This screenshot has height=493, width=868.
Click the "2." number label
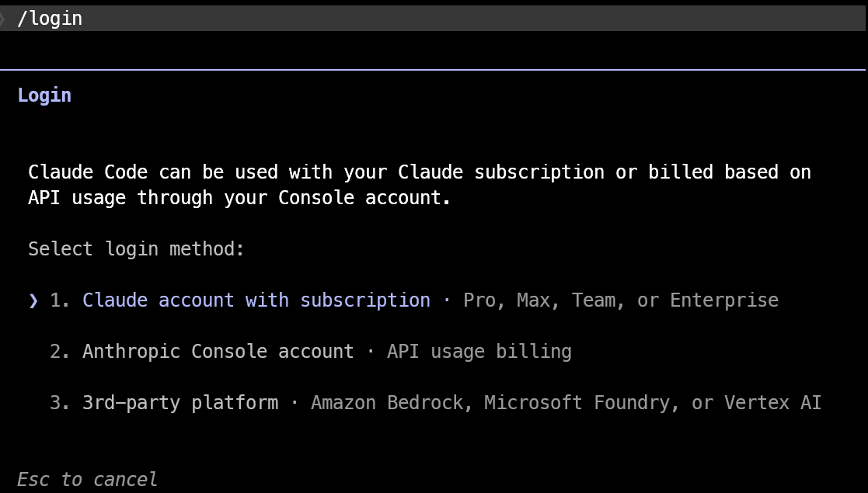coord(58,352)
